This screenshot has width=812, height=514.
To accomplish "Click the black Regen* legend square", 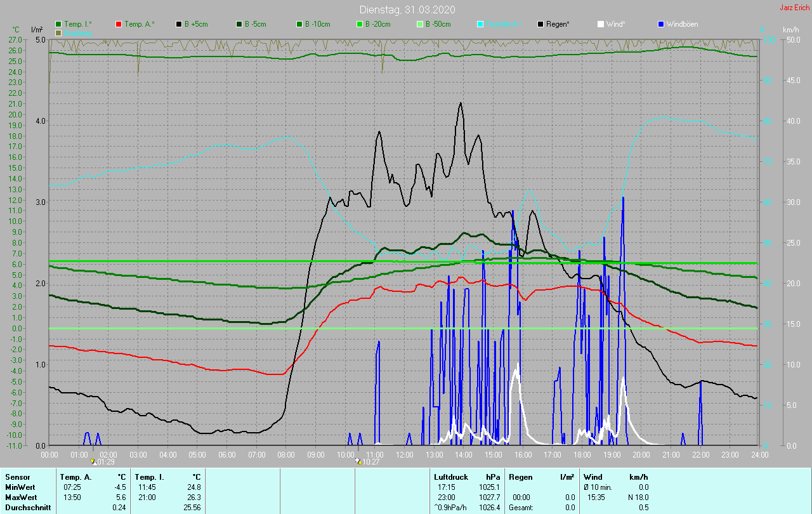I will click(x=540, y=24).
